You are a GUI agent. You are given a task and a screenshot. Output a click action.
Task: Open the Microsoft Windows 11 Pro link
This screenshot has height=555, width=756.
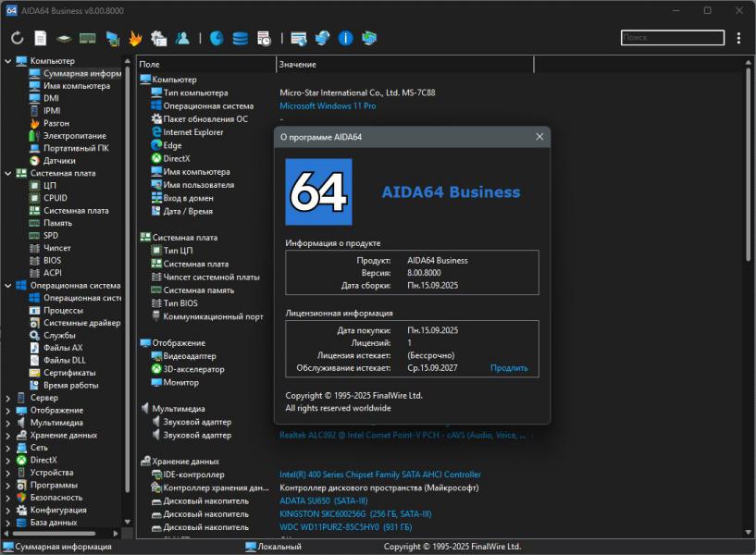click(328, 106)
